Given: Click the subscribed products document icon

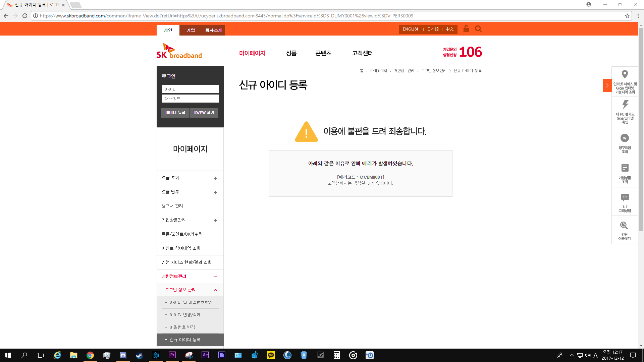Looking at the screenshot, I should click(x=625, y=168).
